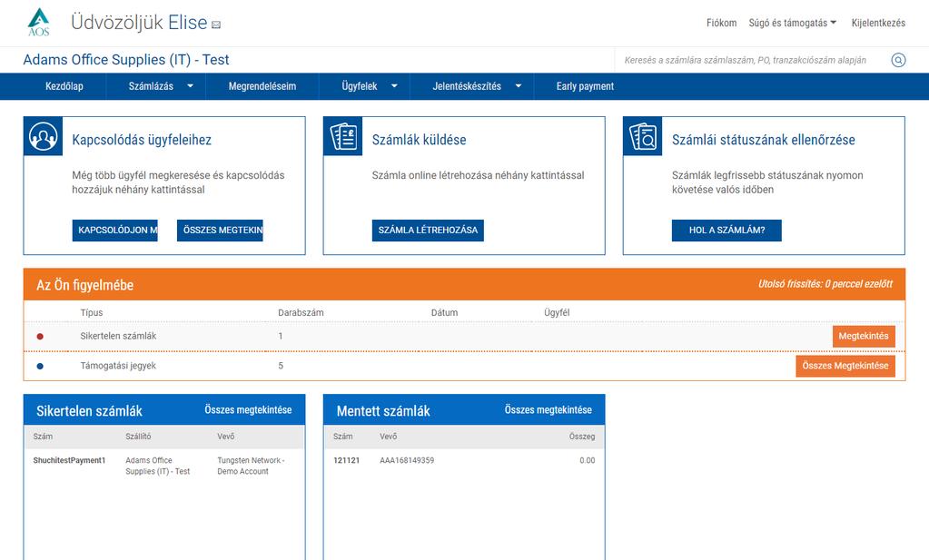Click invoice ShuchitestPayment1
Screen dimensions: 929x560
(69, 460)
